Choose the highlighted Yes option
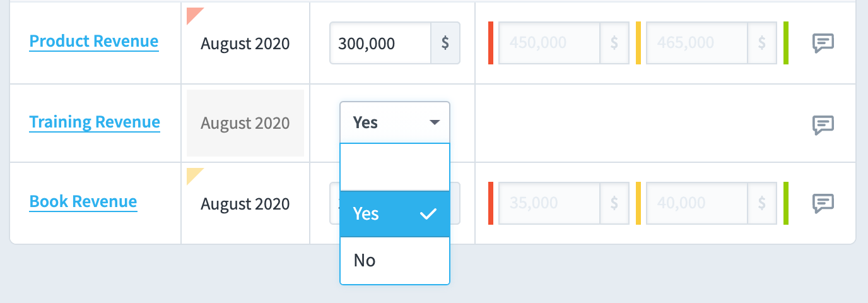This screenshot has height=303, width=868. coord(395,214)
